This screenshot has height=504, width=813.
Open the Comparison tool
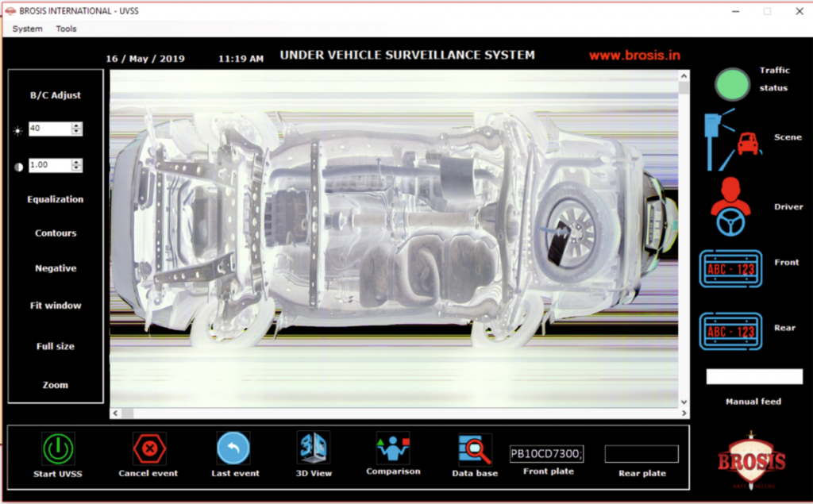coord(392,448)
